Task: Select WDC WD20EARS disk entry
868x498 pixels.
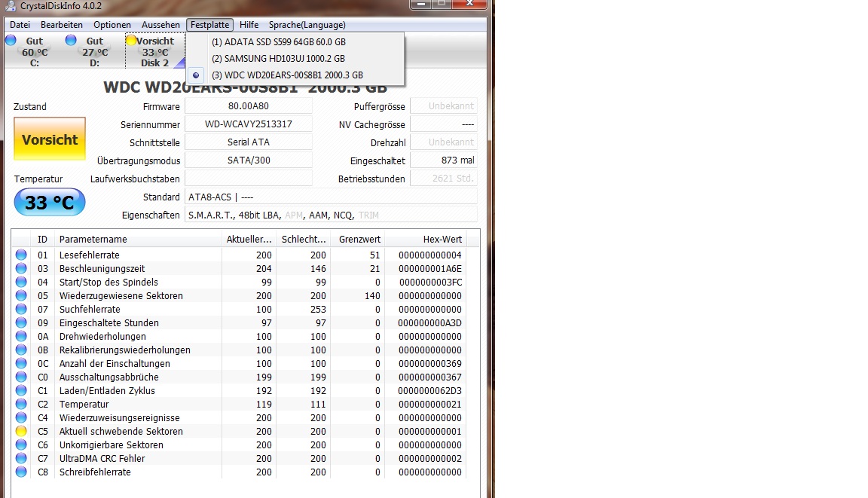Action: point(295,75)
